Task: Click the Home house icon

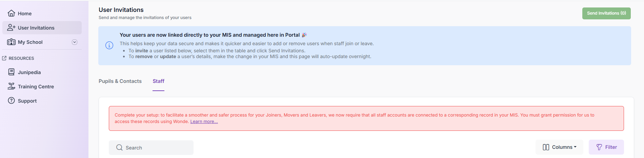Action: pyautogui.click(x=11, y=13)
